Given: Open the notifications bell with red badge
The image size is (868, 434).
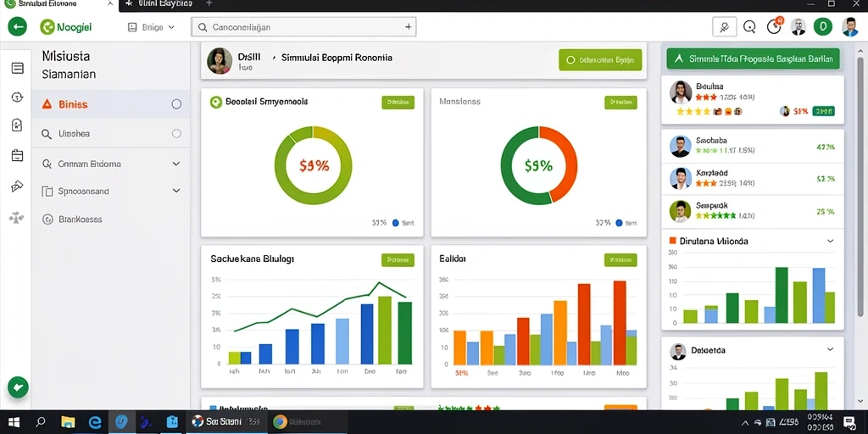Looking at the screenshot, I should click(775, 25).
